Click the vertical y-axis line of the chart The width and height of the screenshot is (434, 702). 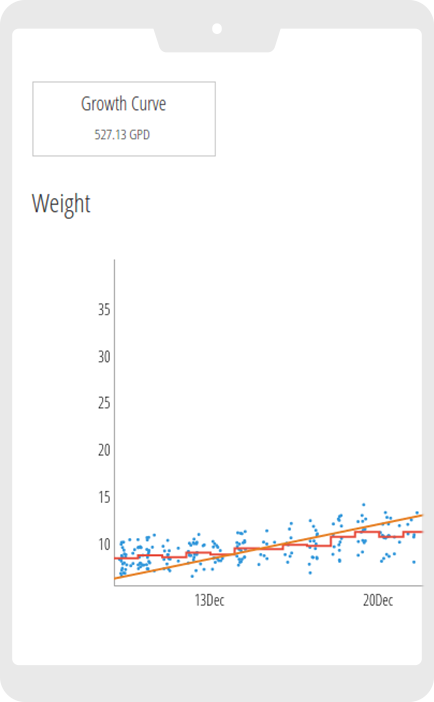pyautogui.click(x=115, y=422)
